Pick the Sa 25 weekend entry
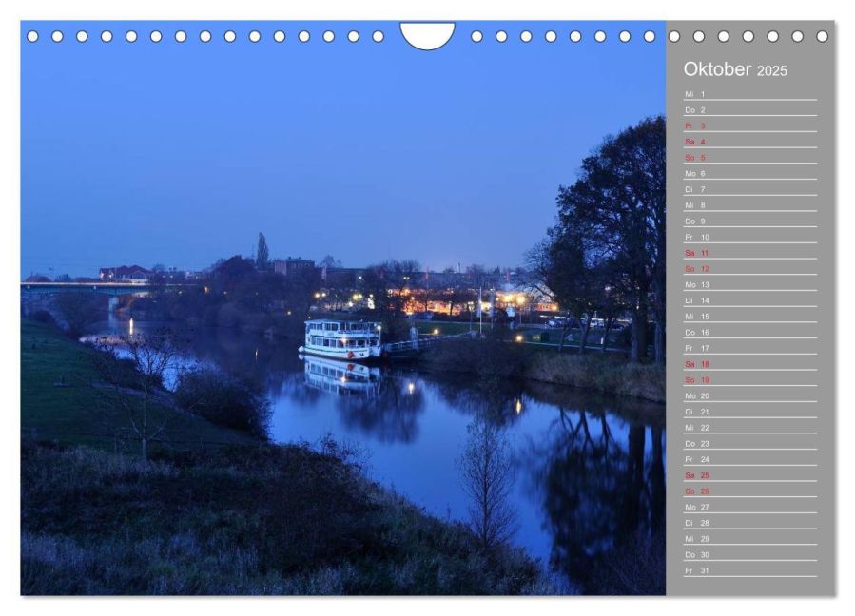855x616 pixels. [x=748, y=475]
